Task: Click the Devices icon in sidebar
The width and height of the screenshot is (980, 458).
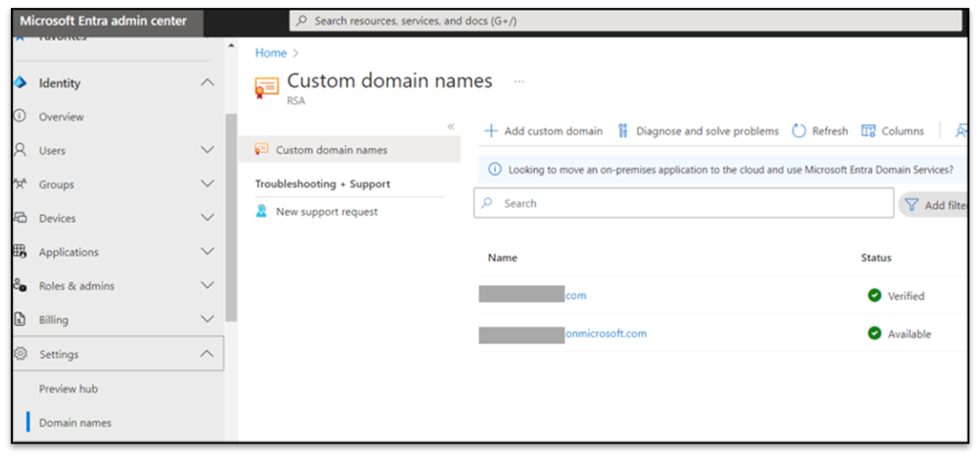Action: pos(19,218)
